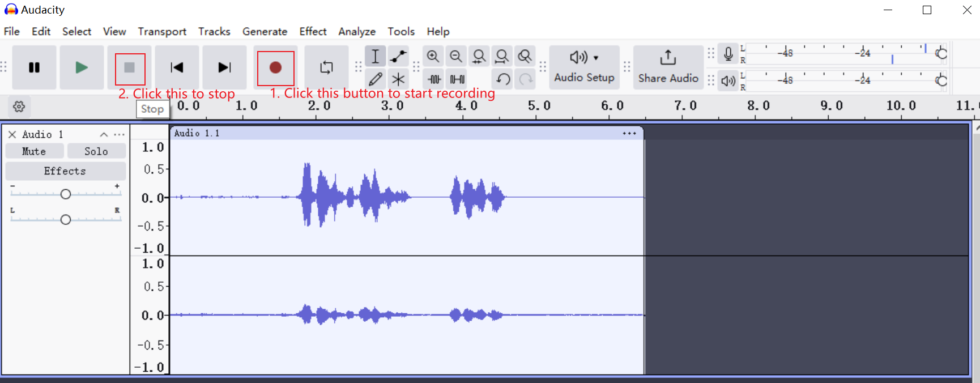The height and width of the screenshot is (383, 980).
Task: Close the Audio 1 track
Action: coord(12,134)
